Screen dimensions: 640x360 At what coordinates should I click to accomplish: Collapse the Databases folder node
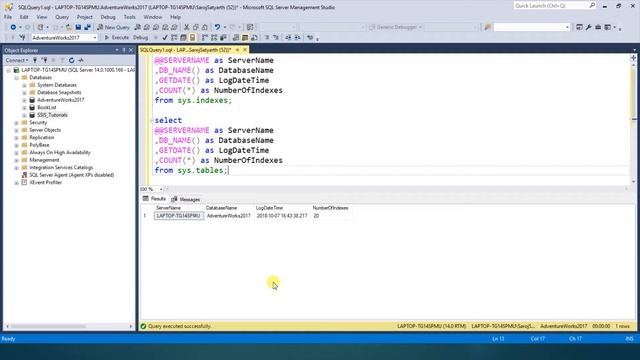tap(16, 78)
